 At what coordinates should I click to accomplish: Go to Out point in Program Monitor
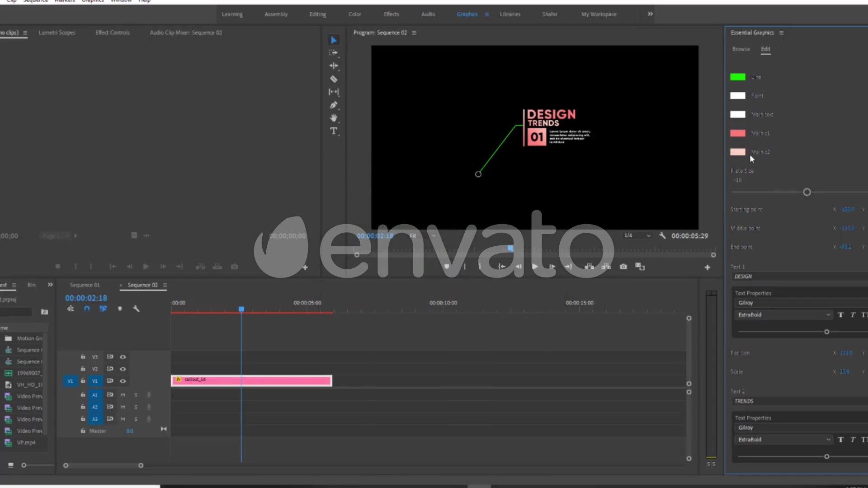coord(569,267)
